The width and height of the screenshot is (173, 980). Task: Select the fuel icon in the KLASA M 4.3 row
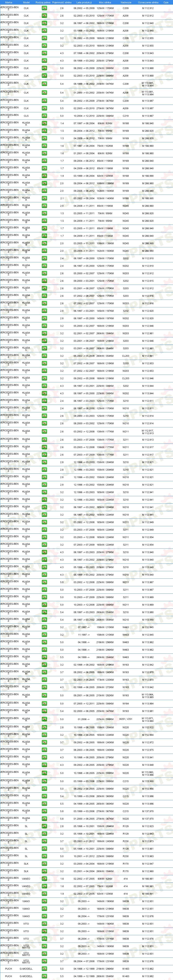[x=44, y=687]
